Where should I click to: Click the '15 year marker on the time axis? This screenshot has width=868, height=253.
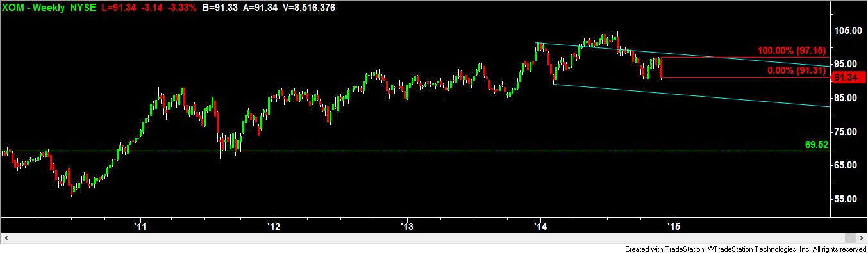pos(674,225)
